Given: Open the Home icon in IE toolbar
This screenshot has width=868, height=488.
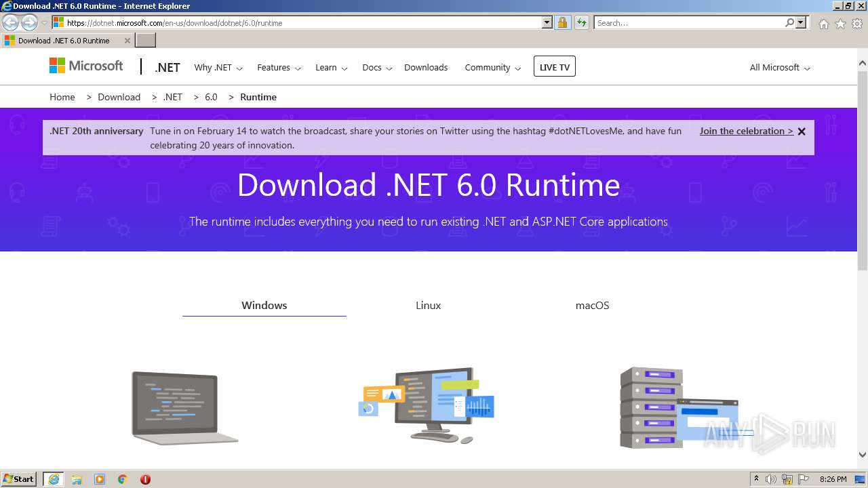Looking at the screenshot, I should [823, 24].
